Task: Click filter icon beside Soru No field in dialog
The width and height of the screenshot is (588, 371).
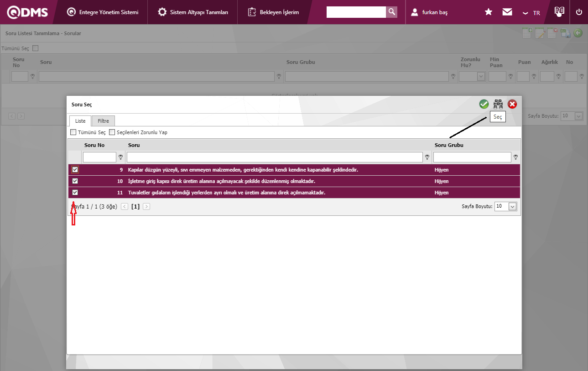Action: 120,157
